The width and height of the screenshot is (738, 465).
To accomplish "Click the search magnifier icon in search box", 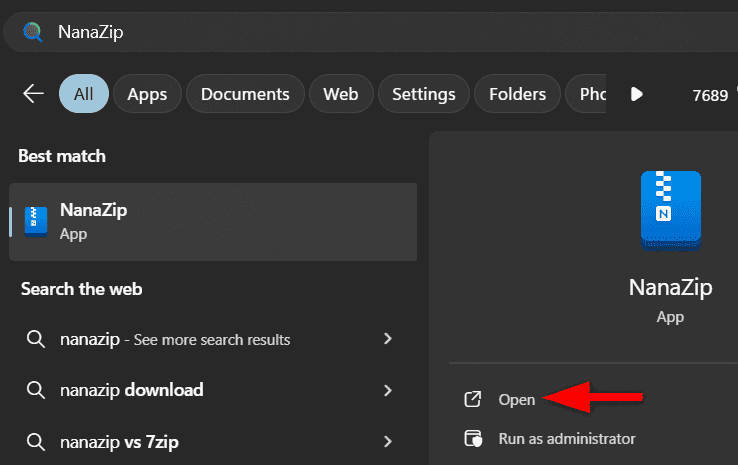I will (x=32, y=32).
